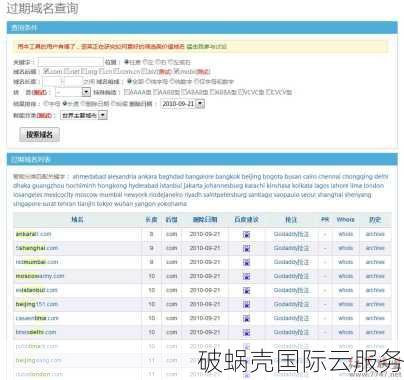Enable the AAAA型 pattern checkbox
Viewport: 404px width, 380px height.
coord(127,92)
